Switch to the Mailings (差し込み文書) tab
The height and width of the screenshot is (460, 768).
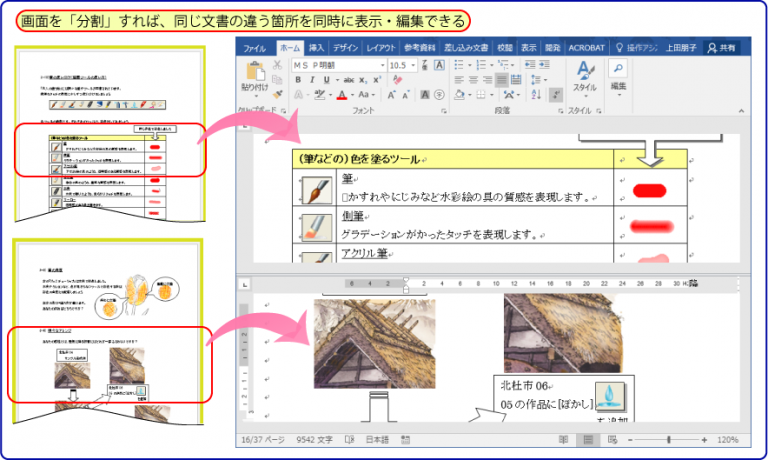[x=466, y=48]
